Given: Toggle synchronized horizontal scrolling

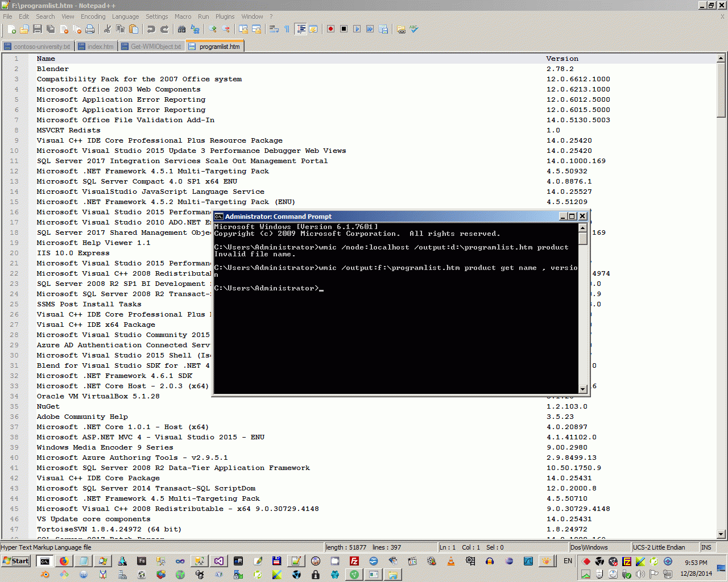Looking at the screenshot, I should point(257,29).
